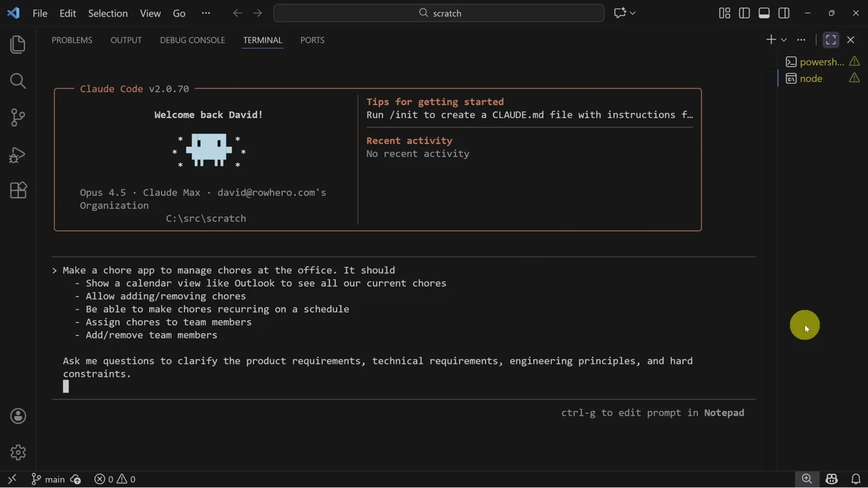
Task: Click the zoom magnifier status bar icon
Action: pyautogui.click(x=807, y=479)
